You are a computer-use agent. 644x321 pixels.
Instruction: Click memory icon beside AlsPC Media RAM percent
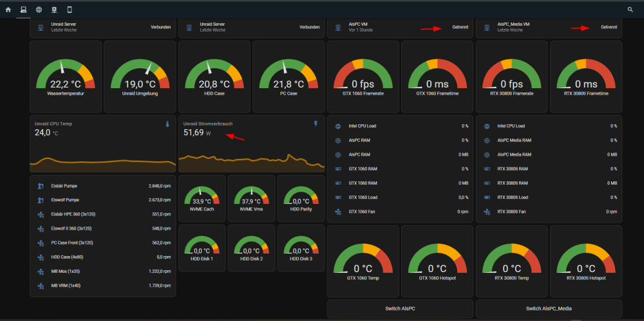(x=487, y=140)
